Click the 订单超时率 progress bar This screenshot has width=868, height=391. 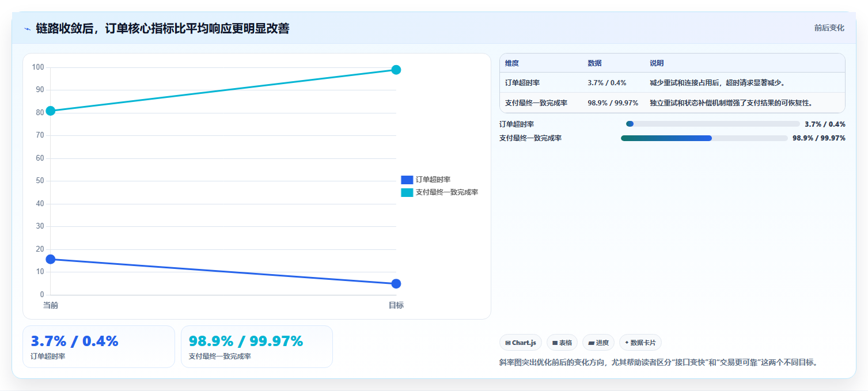[713, 124]
